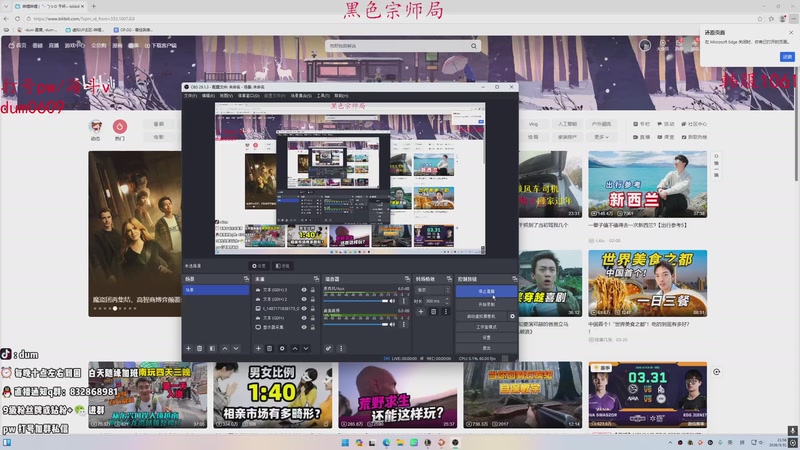Open source properties gear icon
Viewport: 800px width, 450px height.
[283, 348]
